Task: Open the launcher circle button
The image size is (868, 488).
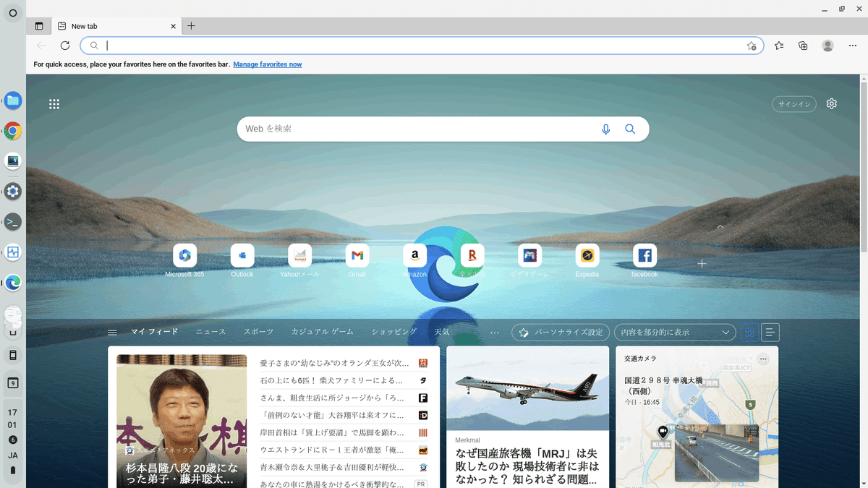Action: [12, 13]
